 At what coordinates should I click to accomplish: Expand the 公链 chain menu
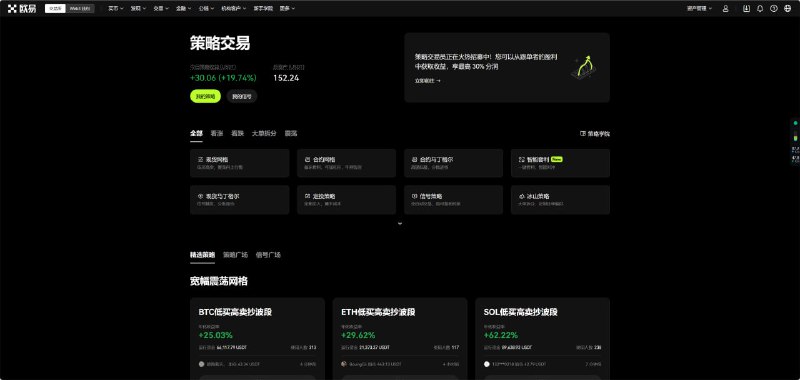pos(207,9)
